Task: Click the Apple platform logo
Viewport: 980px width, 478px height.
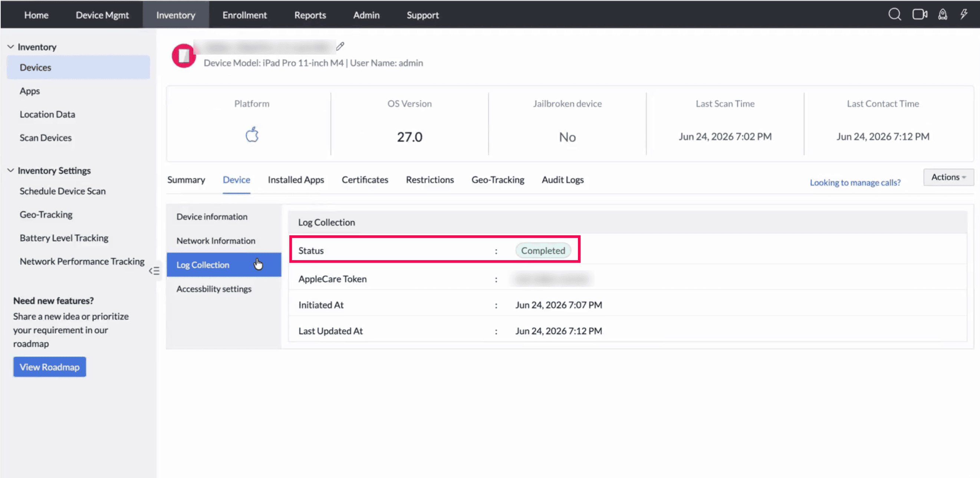Action: [252, 135]
